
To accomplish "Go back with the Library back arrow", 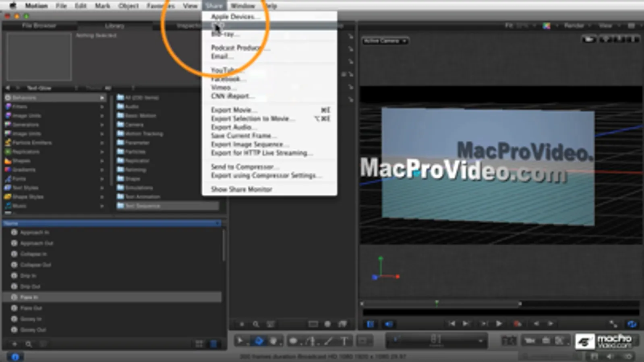I will click(8, 88).
